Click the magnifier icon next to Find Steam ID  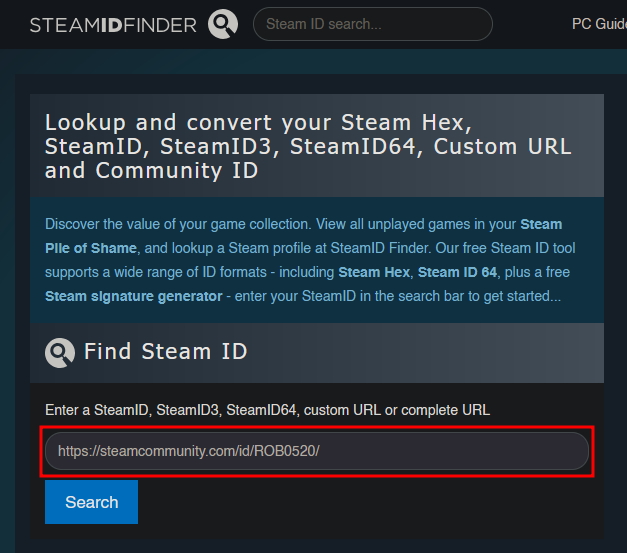pos(60,353)
